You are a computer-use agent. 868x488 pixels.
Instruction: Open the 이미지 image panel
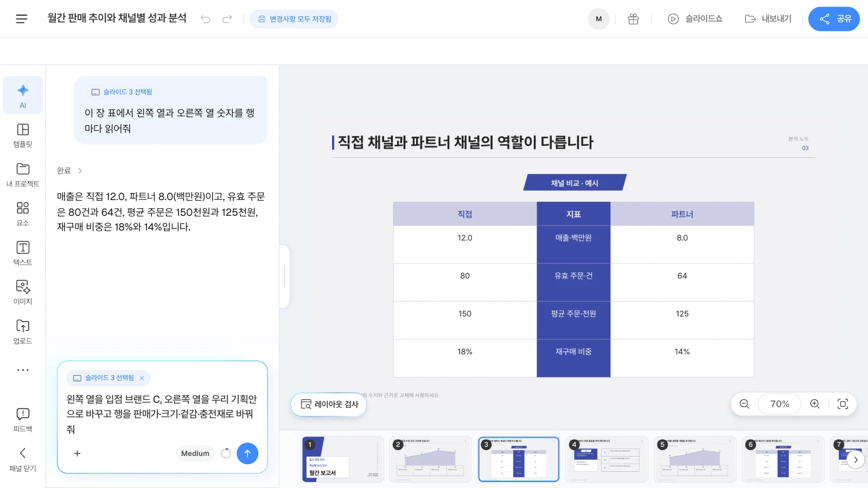[23, 292]
